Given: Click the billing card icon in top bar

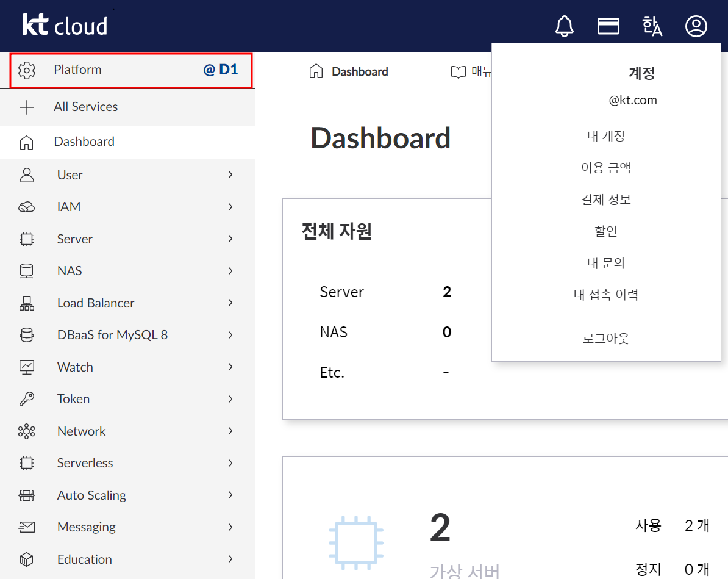Looking at the screenshot, I should 608,26.
